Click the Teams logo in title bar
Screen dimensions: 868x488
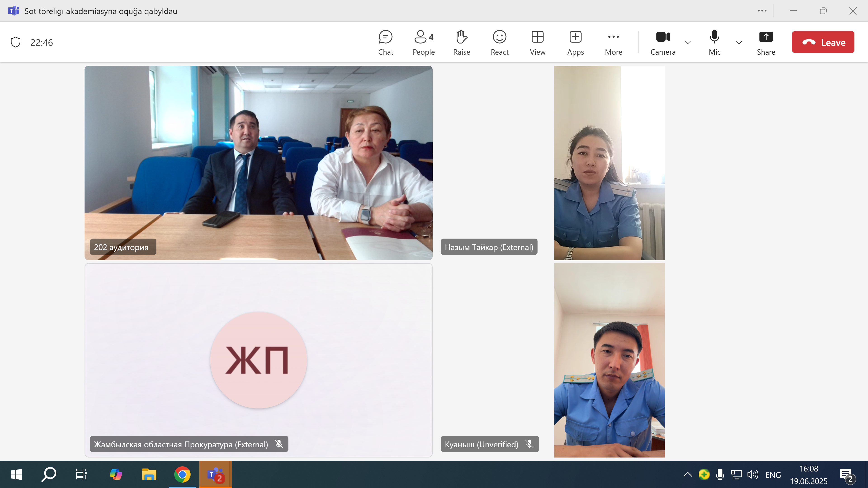14,11
